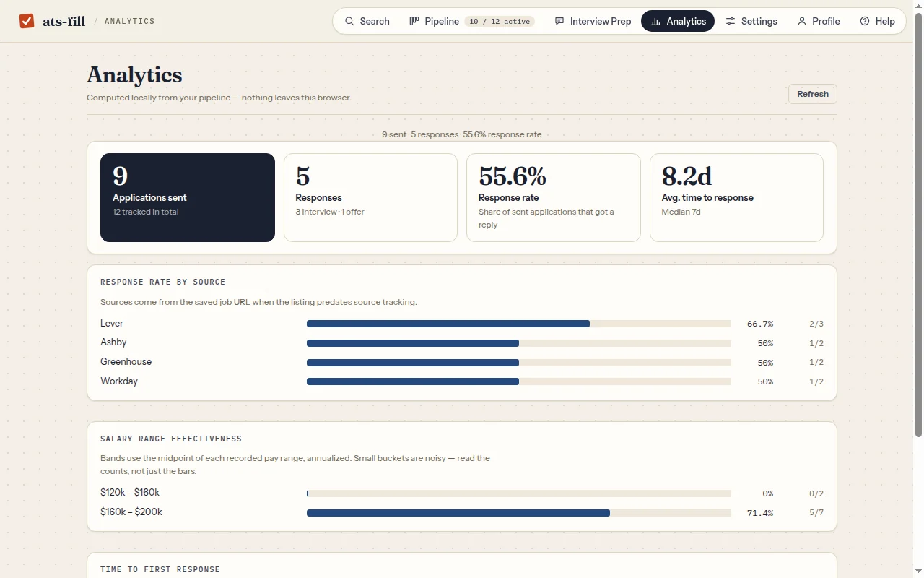This screenshot has width=924, height=578.
Task: Click the Search nav label
Action: tap(375, 21)
